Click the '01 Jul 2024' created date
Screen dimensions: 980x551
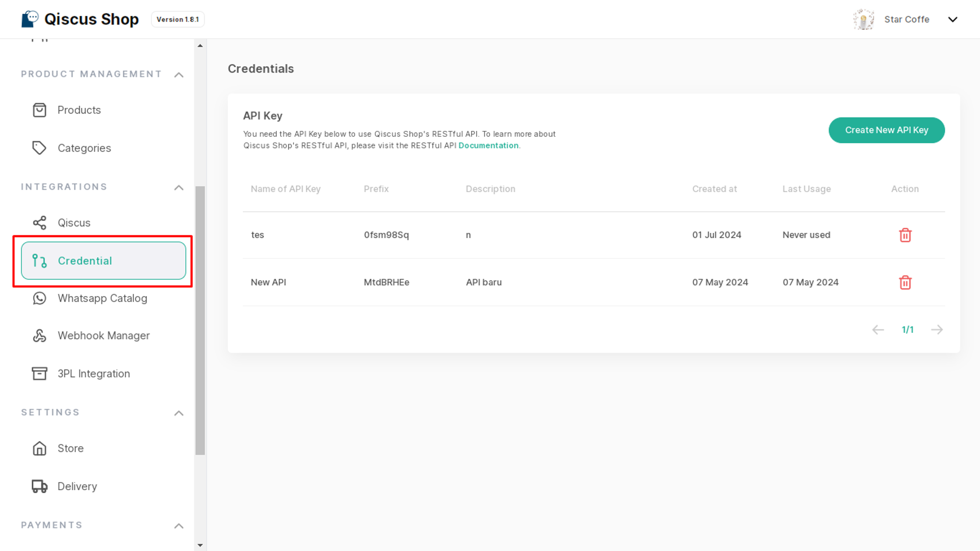(x=716, y=235)
